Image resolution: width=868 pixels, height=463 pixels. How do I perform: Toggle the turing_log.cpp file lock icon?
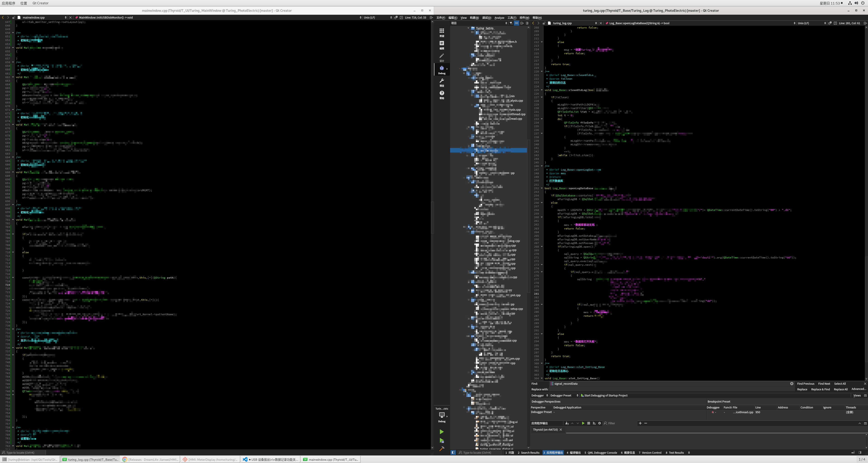(x=544, y=23)
